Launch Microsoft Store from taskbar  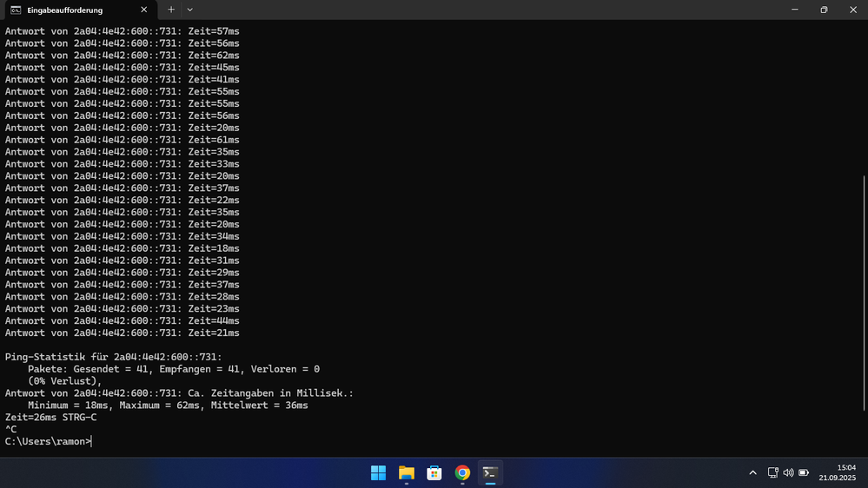click(434, 473)
